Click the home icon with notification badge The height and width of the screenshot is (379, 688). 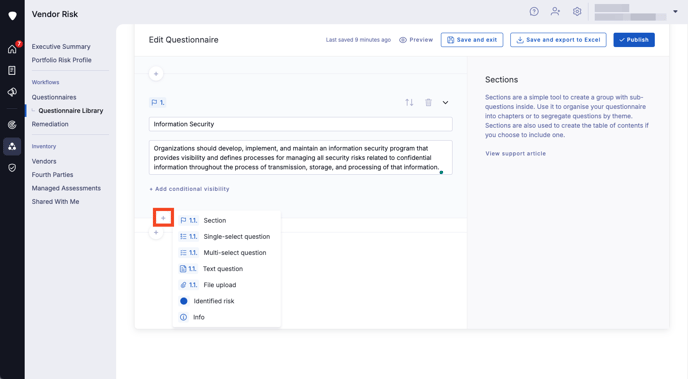(12, 49)
